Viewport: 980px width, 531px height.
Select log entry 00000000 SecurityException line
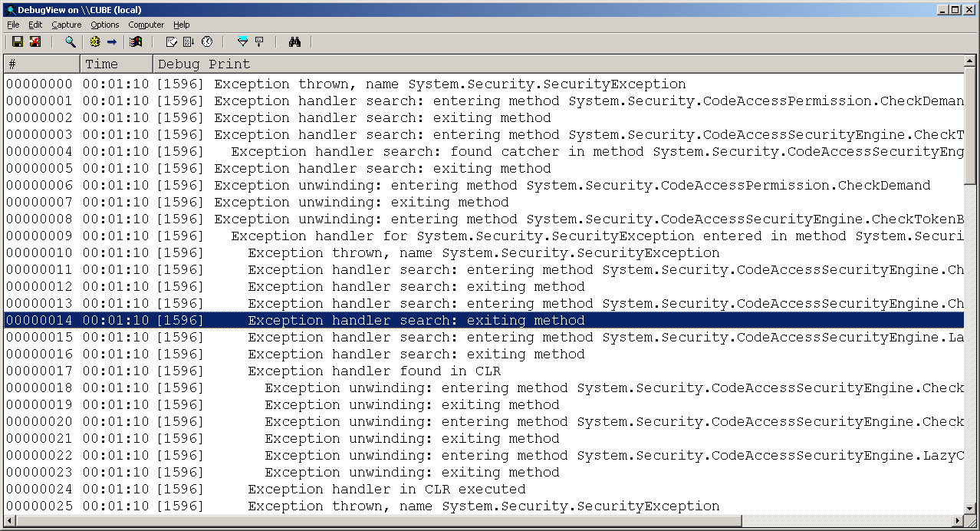tap(307, 84)
